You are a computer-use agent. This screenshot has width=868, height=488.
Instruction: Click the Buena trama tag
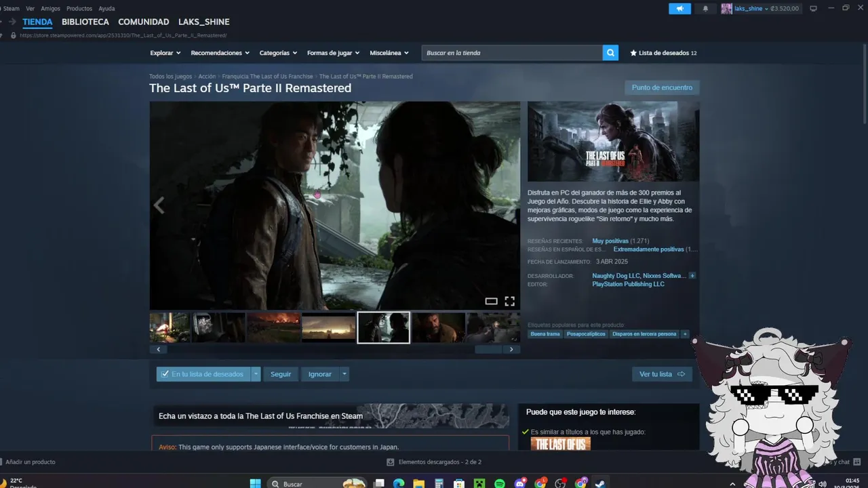pyautogui.click(x=545, y=334)
